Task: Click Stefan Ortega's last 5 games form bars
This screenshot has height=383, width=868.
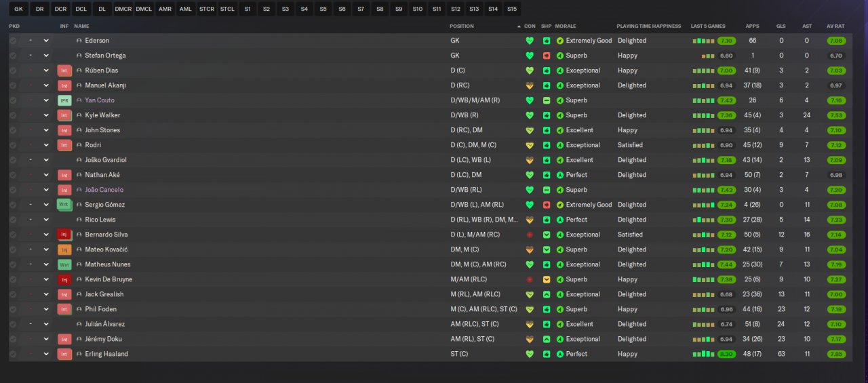Action: [x=708, y=56]
